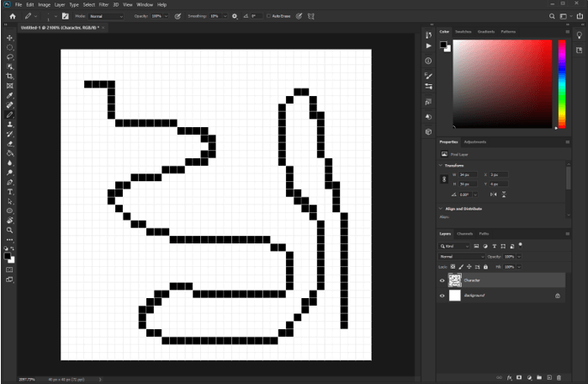The width and height of the screenshot is (588, 384).
Task: Select the Type tool
Action: (x=10, y=192)
